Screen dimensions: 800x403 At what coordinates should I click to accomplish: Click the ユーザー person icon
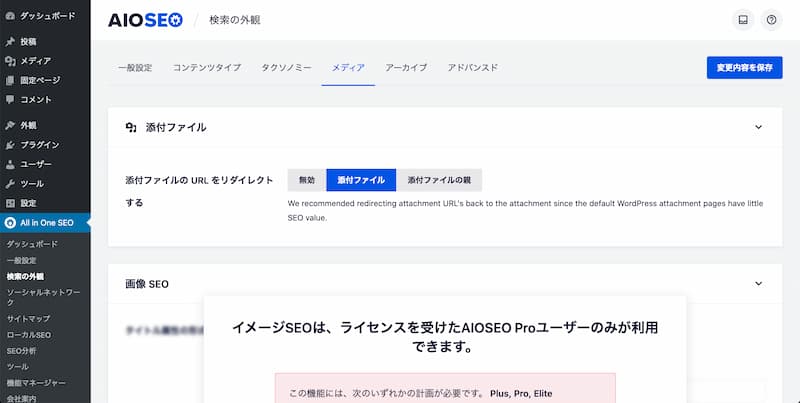click(x=10, y=164)
